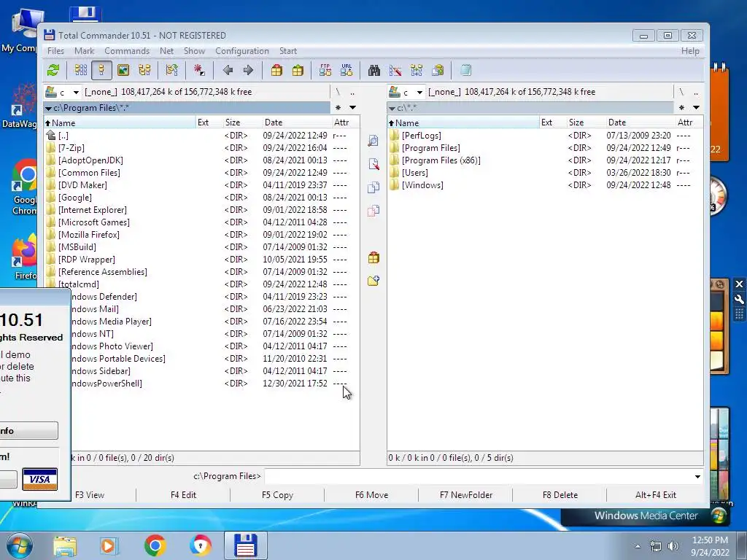Open the Help menu
Screen dimensions: 747x560
[690, 51]
